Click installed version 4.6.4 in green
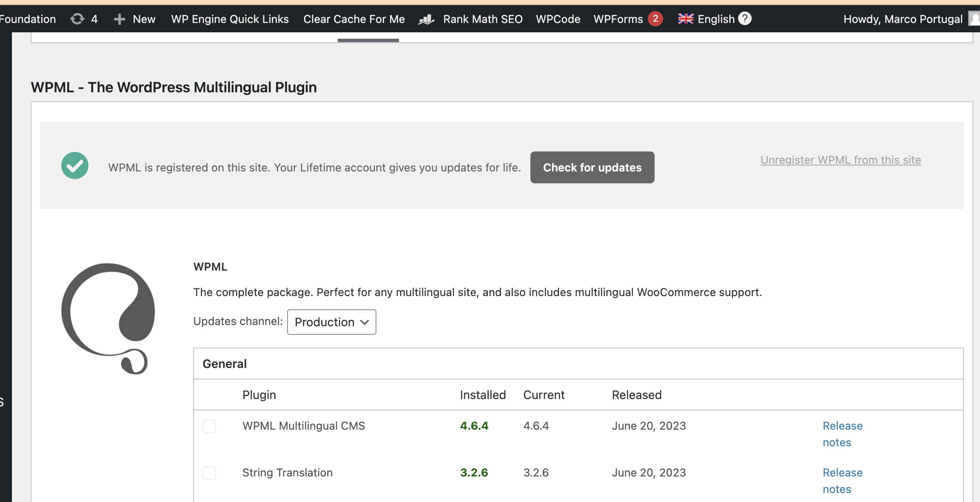The width and height of the screenshot is (980, 502). 474,426
